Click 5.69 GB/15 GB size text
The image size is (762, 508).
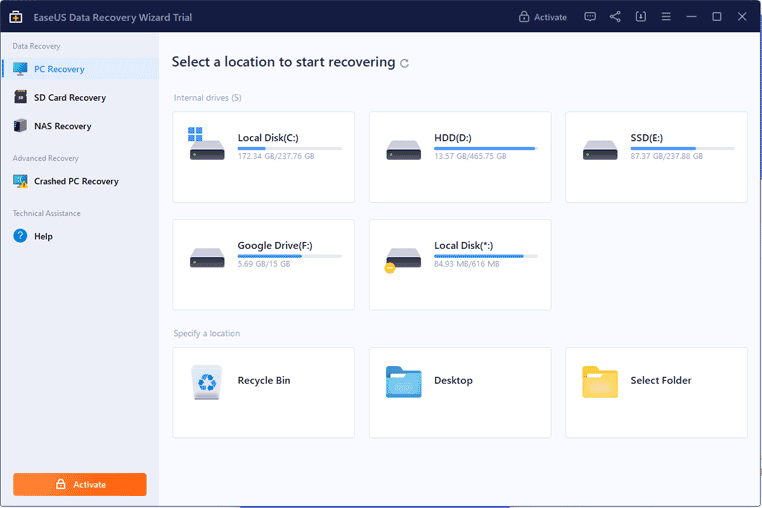[264, 264]
